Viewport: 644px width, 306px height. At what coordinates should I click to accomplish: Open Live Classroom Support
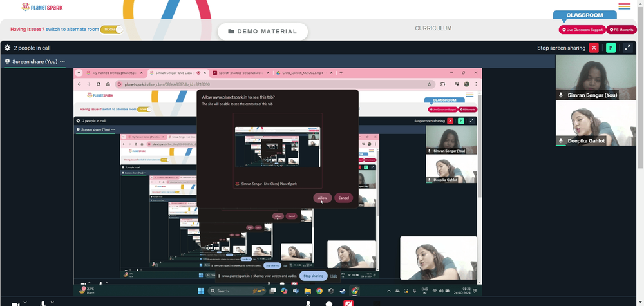click(582, 30)
